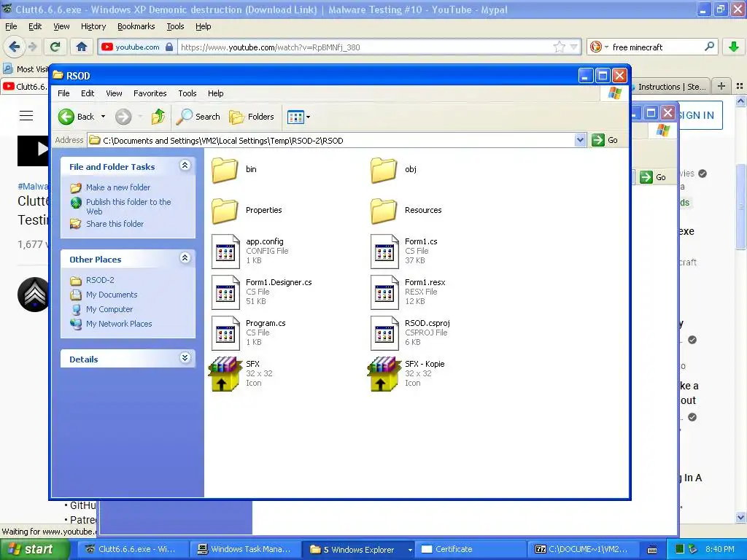Click Make a new folder
The height and width of the screenshot is (560, 747).
tap(117, 187)
